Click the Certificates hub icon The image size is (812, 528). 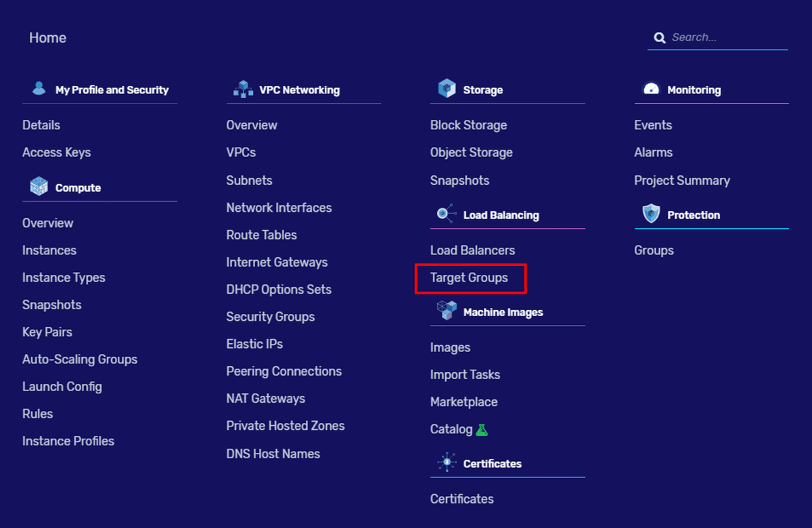pyautogui.click(x=447, y=463)
